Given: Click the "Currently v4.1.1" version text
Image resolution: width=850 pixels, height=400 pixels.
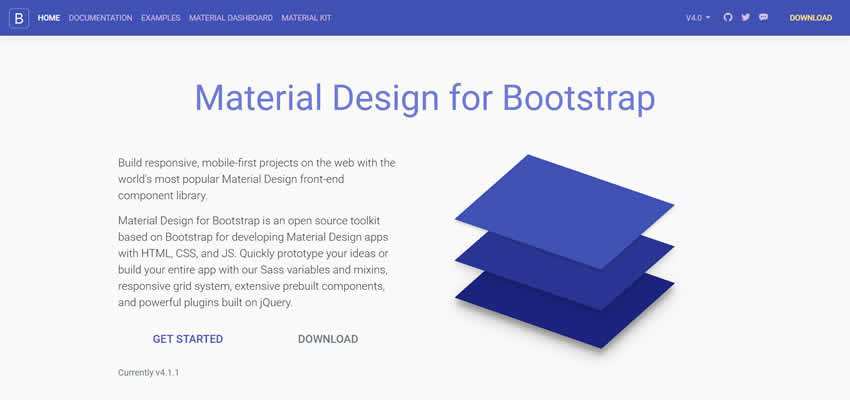Looking at the screenshot, I should (x=148, y=372).
